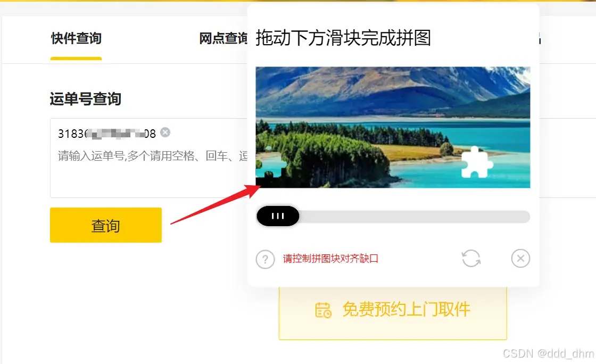The height and width of the screenshot is (364, 596).
Task: Click the calendar icon beside 免费预约上门取件
Action: (x=323, y=310)
